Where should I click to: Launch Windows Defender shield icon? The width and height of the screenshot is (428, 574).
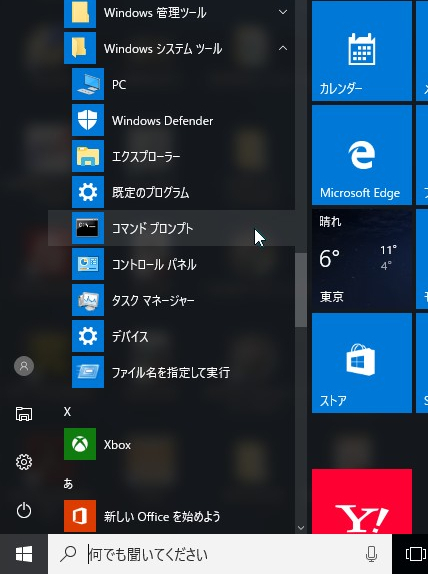(x=88, y=120)
